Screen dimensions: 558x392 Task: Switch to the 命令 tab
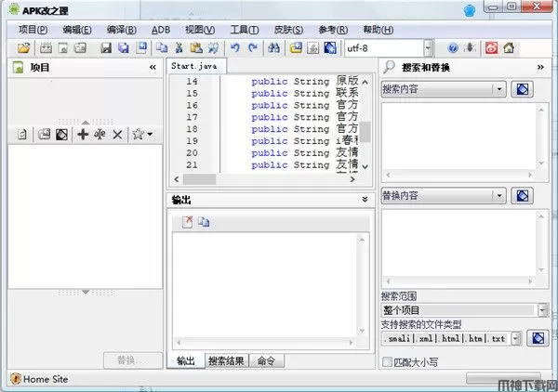266,361
